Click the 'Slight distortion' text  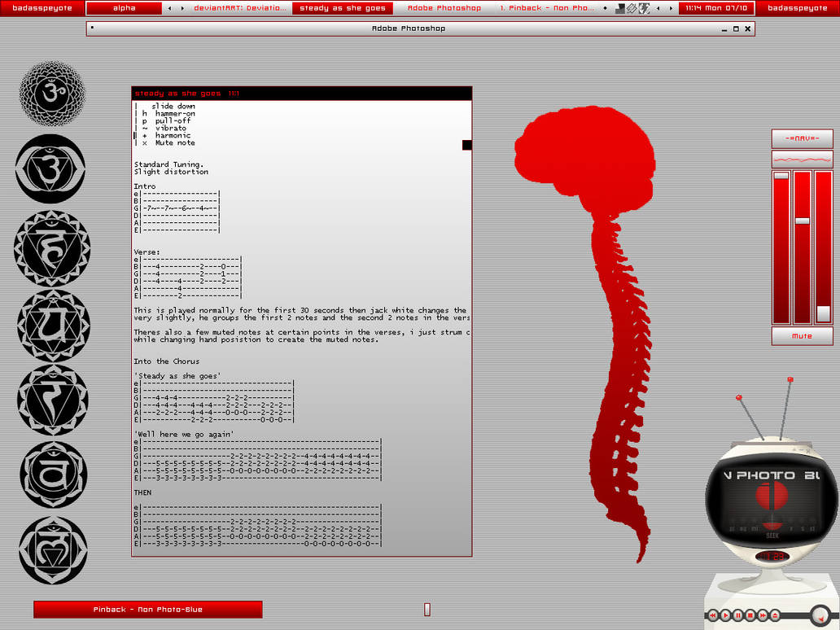pos(171,172)
